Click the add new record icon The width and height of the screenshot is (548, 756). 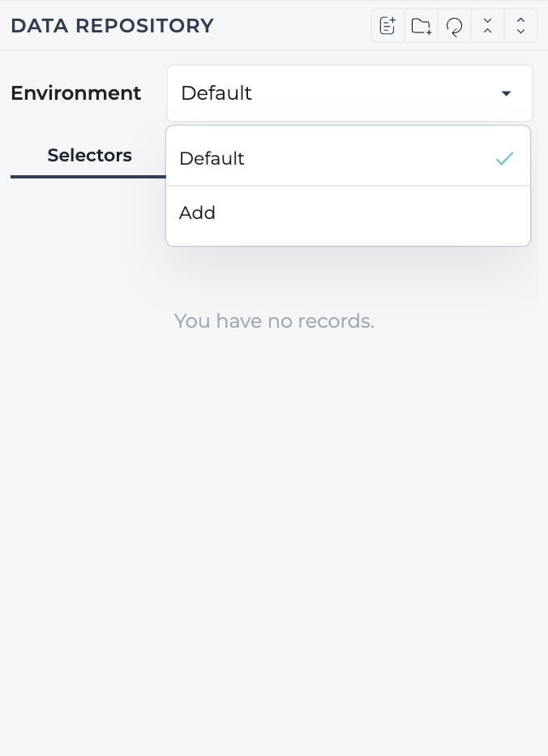click(388, 26)
